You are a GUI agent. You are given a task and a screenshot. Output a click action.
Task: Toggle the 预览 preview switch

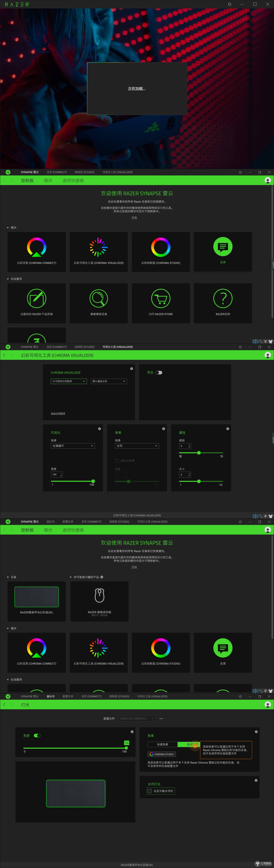tap(159, 373)
